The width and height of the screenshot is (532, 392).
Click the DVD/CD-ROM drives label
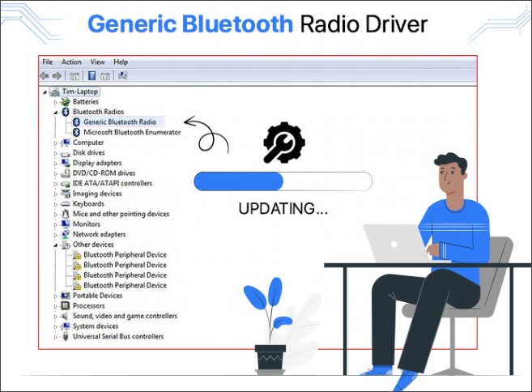(x=104, y=173)
